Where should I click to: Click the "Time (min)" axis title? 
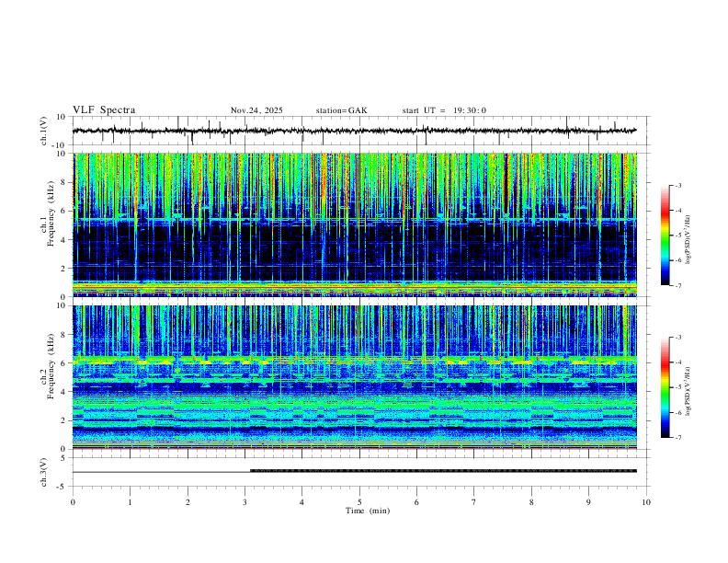pyautogui.click(x=368, y=511)
